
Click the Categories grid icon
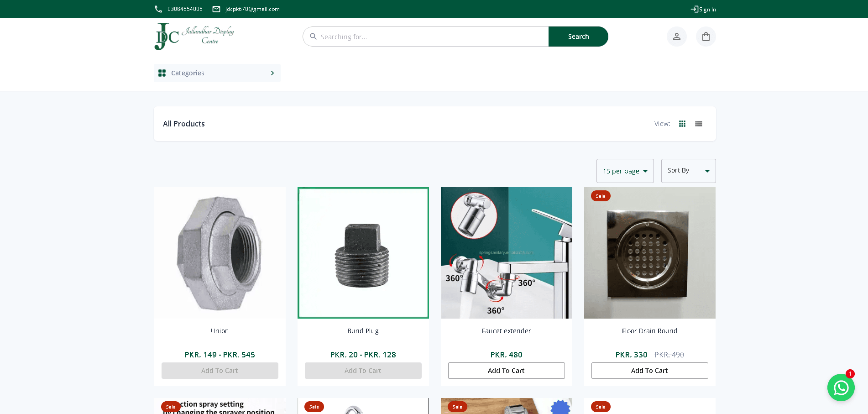pos(162,73)
